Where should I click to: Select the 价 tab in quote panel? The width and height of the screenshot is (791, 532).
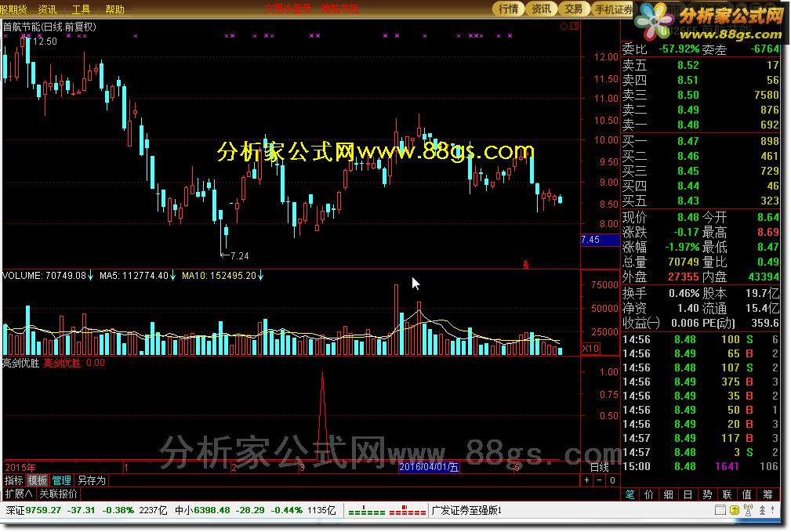(649, 494)
